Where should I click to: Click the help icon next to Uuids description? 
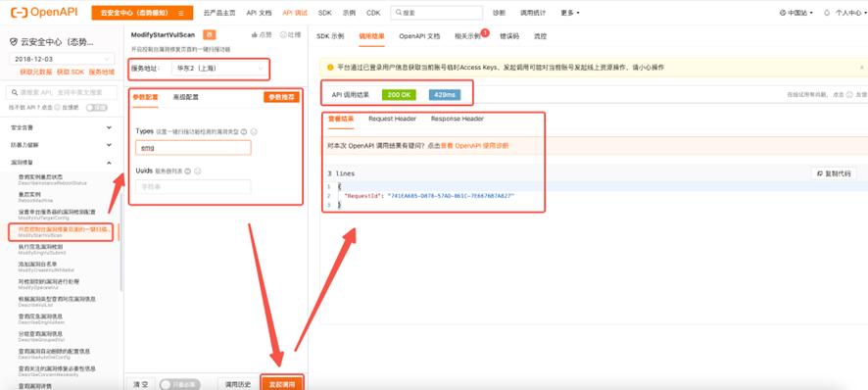coord(188,171)
